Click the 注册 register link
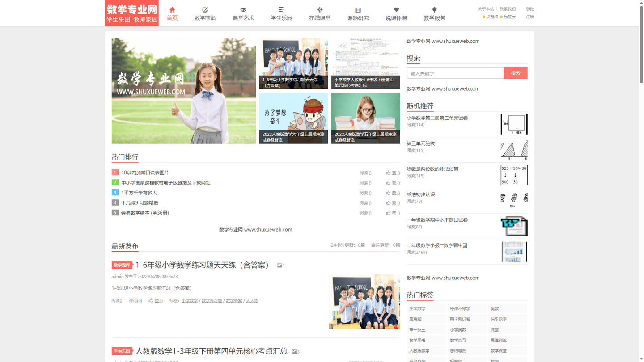 pos(530,17)
